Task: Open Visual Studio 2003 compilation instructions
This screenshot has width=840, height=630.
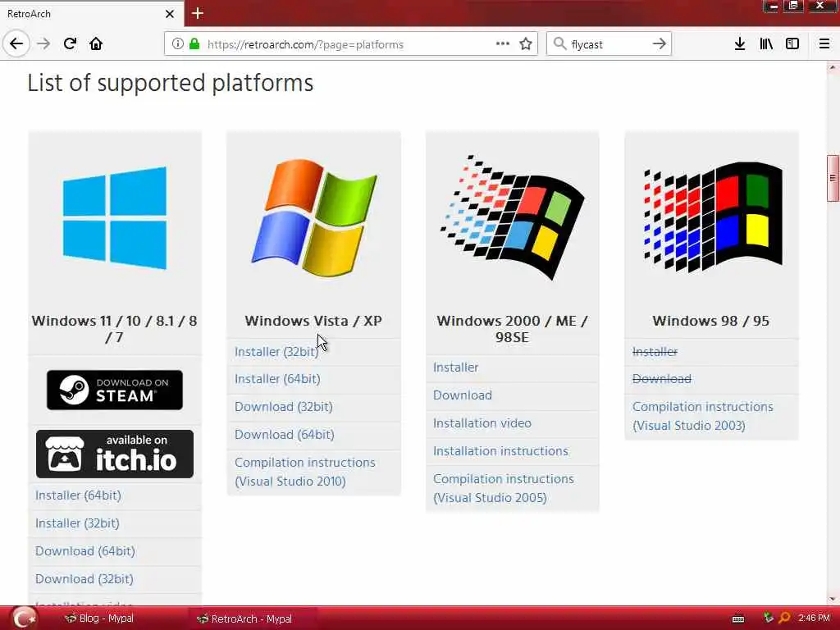Action: pos(703,416)
